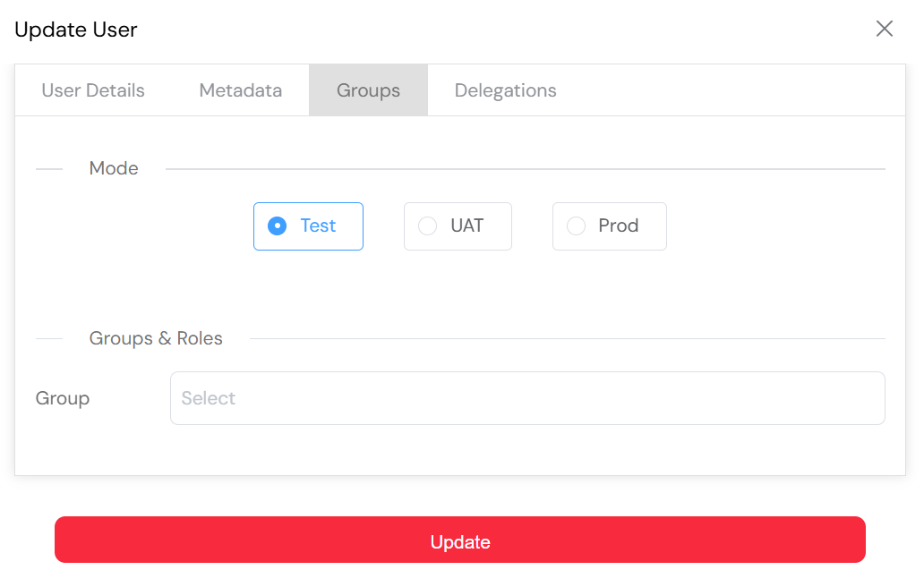Close the Update User dialog
This screenshot has height=587, width=924.
[884, 29]
